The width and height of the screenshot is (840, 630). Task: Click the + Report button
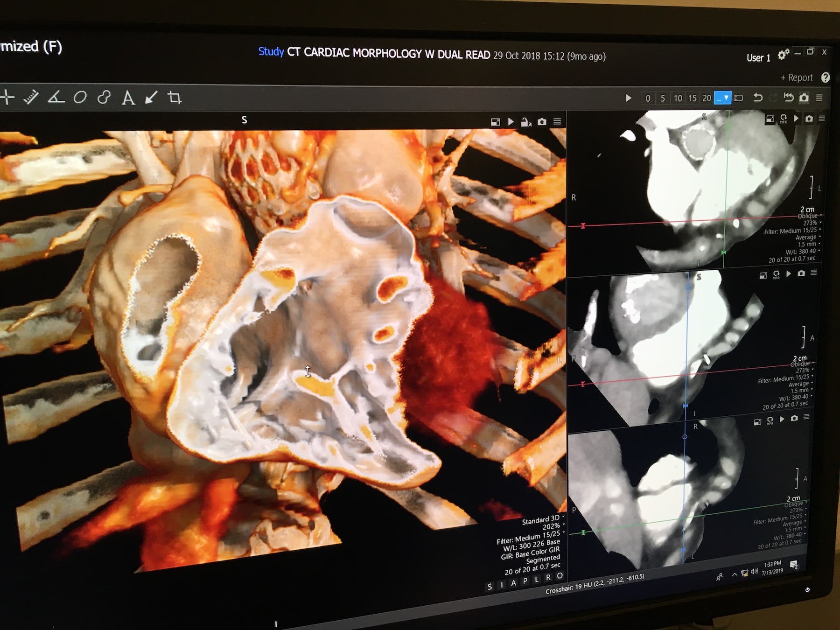coord(797,78)
